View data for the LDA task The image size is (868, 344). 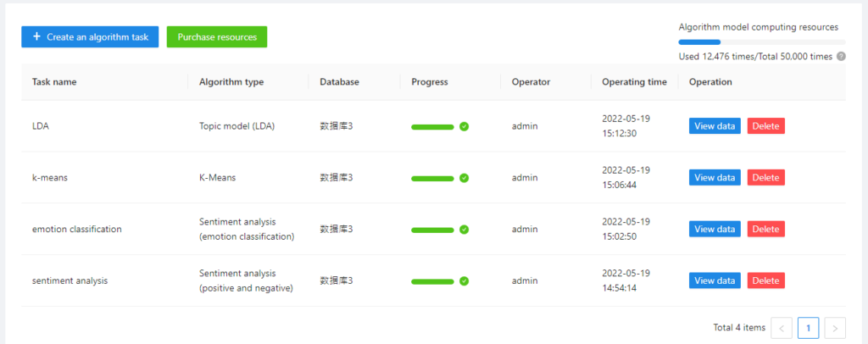pyautogui.click(x=715, y=126)
